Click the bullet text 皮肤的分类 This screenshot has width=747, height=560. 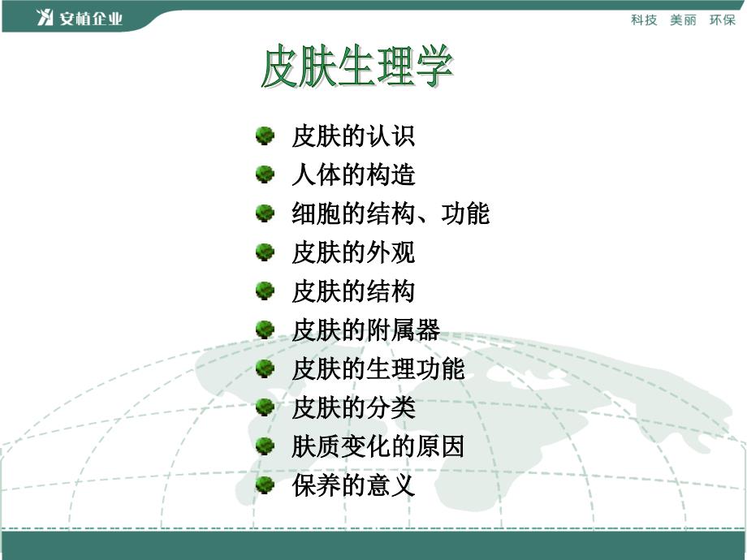pyautogui.click(x=353, y=408)
